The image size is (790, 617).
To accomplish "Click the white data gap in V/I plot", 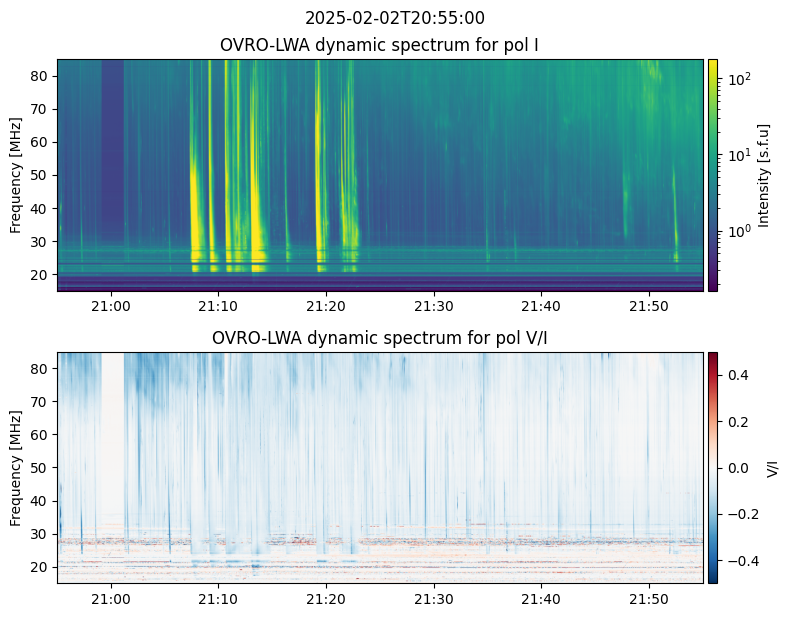I will point(113,438).
